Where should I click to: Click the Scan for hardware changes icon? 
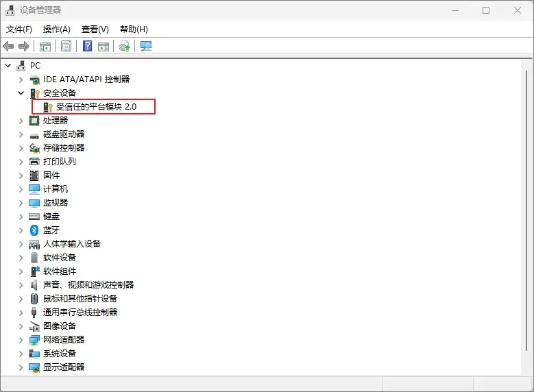(146, 46)
